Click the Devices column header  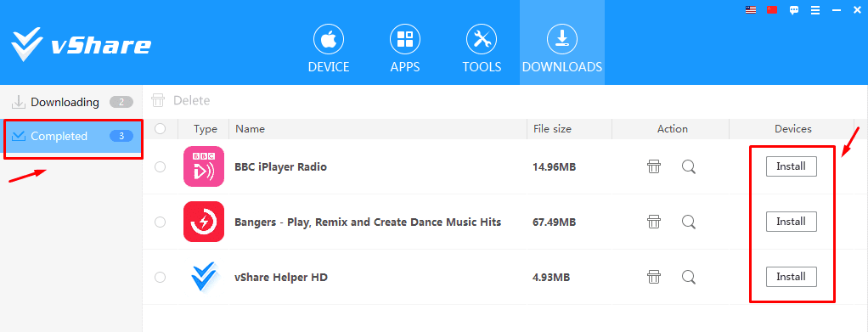[x=792, y=129]
